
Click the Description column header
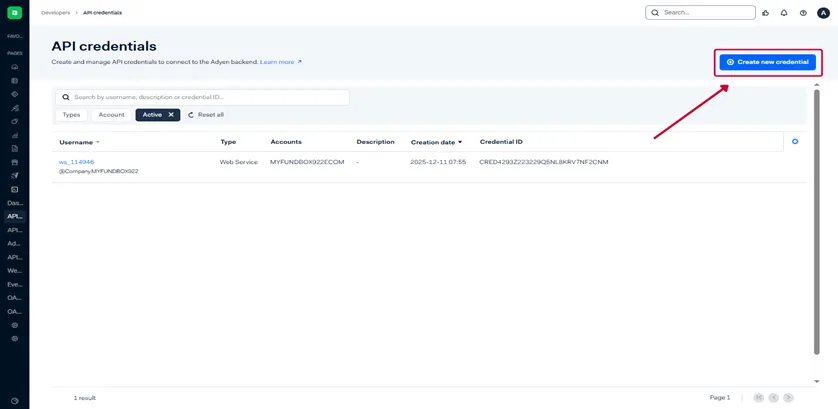point(375,142)
